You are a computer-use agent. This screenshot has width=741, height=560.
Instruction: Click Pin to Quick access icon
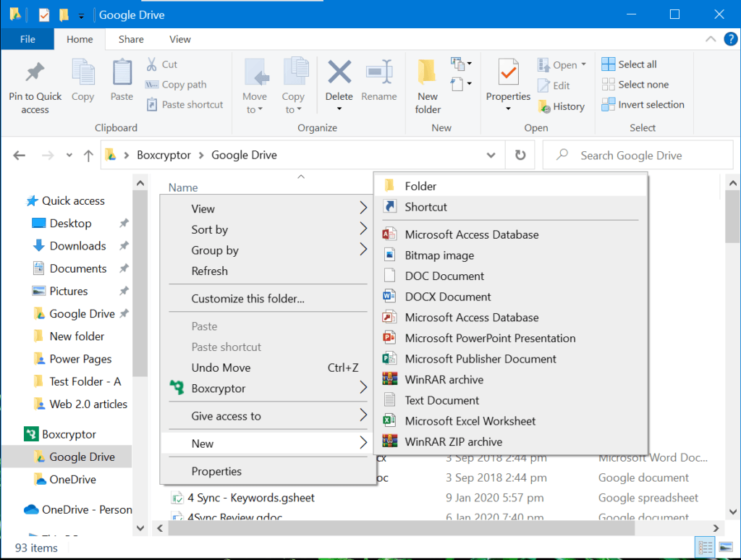tap(35, 72)
